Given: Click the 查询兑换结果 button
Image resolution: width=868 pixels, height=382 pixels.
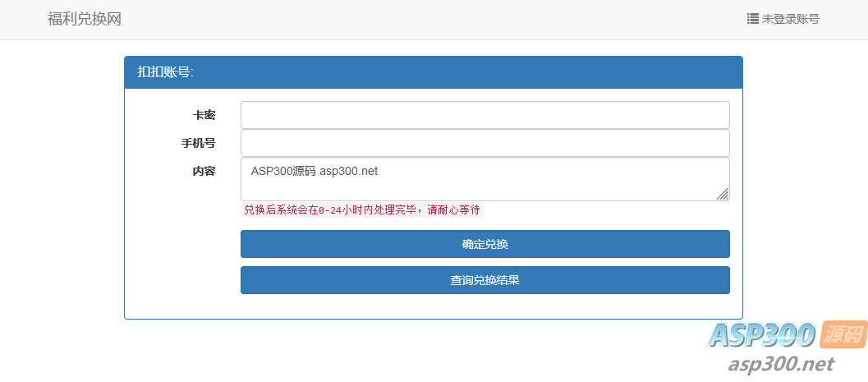Looking at the screenshot, I should tap(485, 280).
